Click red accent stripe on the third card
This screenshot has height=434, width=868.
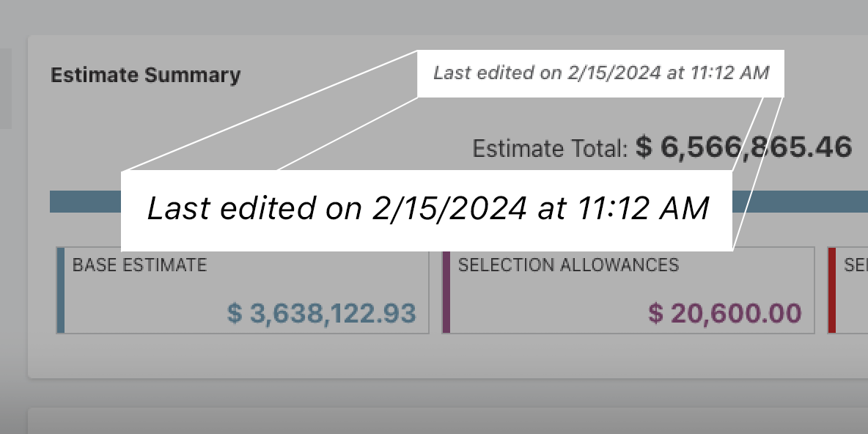[831, 290]
